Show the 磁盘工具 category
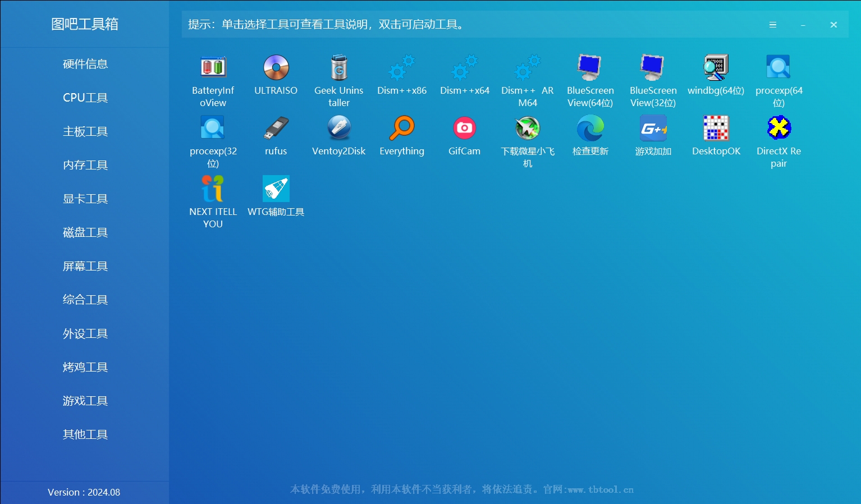Image resolution: width=861 pixels, height=504 pixels. point(85,232)
